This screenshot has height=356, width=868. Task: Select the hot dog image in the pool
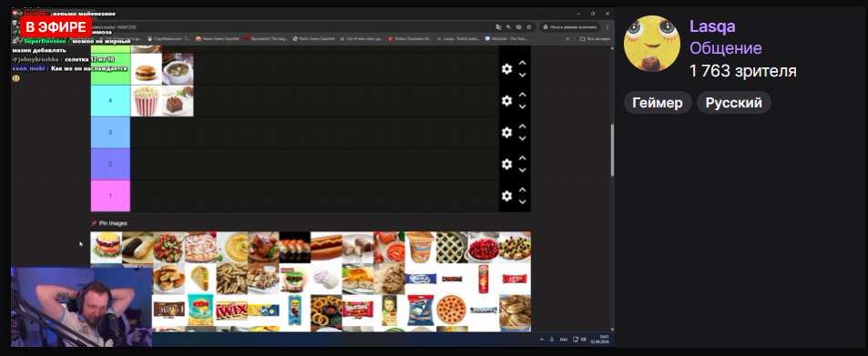pos(326,247)
